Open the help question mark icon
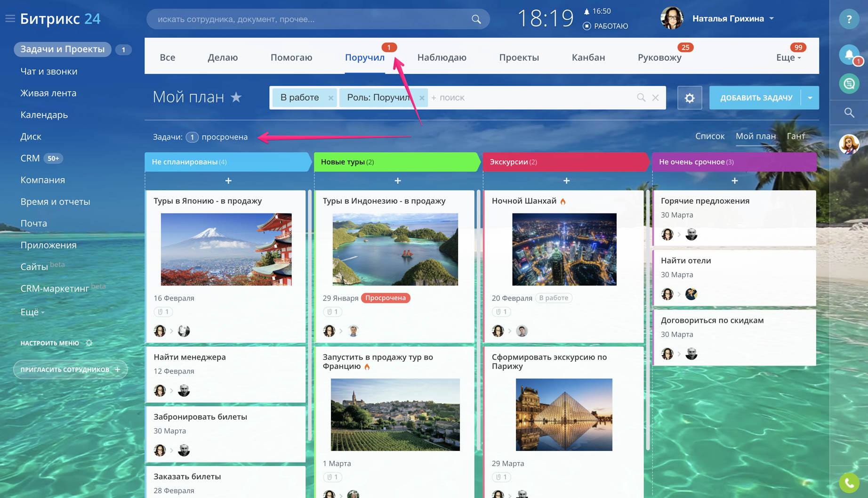 tap(849, 19)
